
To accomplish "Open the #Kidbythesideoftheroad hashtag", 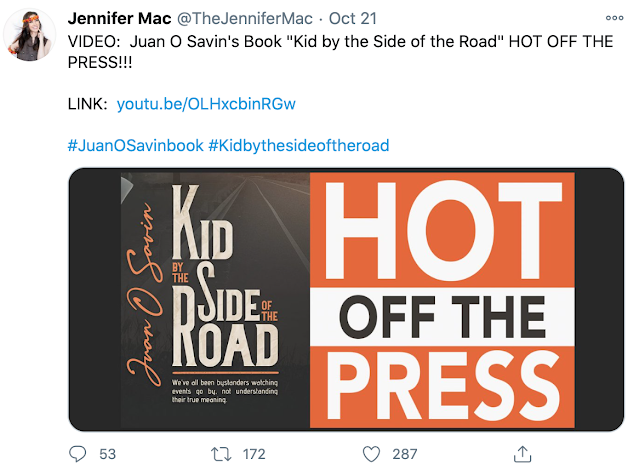I will coord(298,145).
